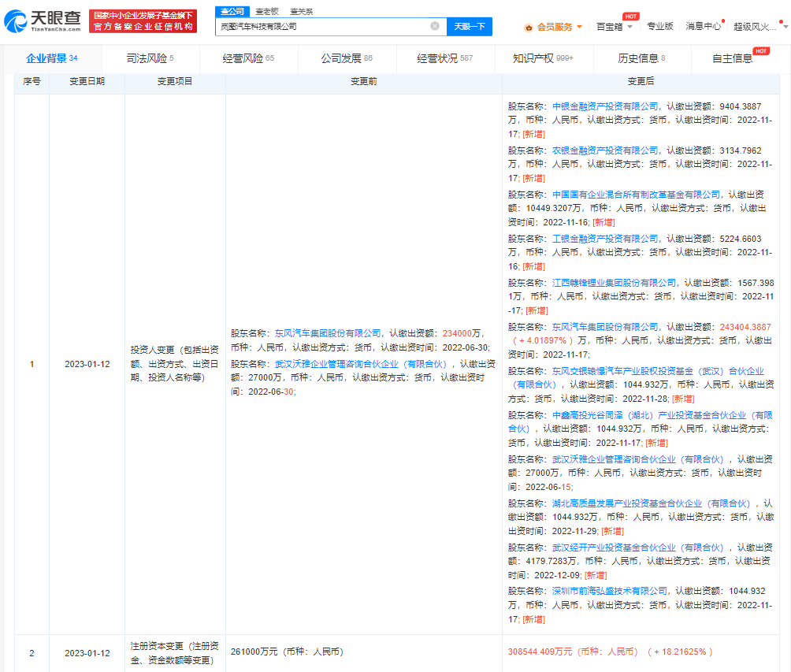Viewport: 791px width, 672px height.
Task: Open 武汉沃雅企业管理咨询合伙企业 link in 变更后 column
Action: (x=637, y=459)
